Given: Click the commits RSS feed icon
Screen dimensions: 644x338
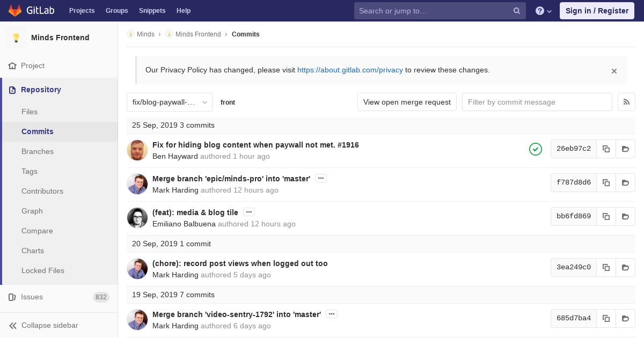Looking at the screenshot, I should (x=626, y=102).
